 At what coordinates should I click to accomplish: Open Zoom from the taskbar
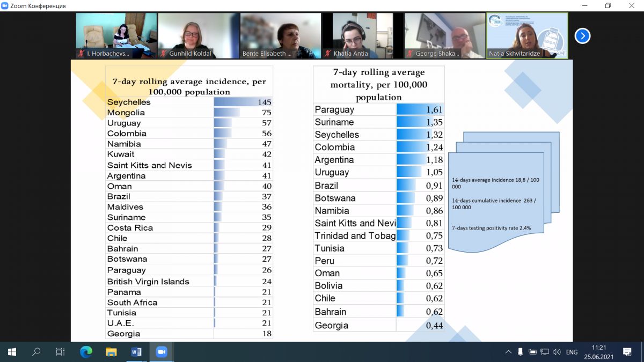click(162, 352)
